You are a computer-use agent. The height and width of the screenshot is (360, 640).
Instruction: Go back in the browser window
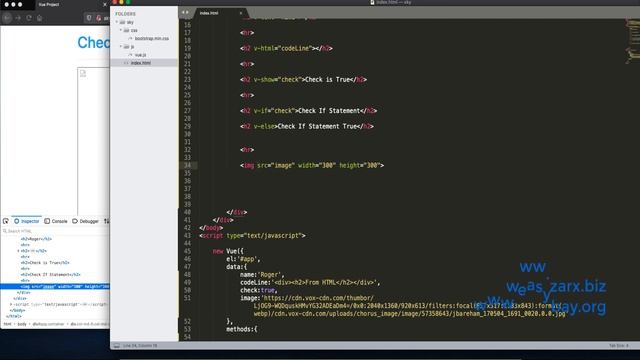(7, 18)
